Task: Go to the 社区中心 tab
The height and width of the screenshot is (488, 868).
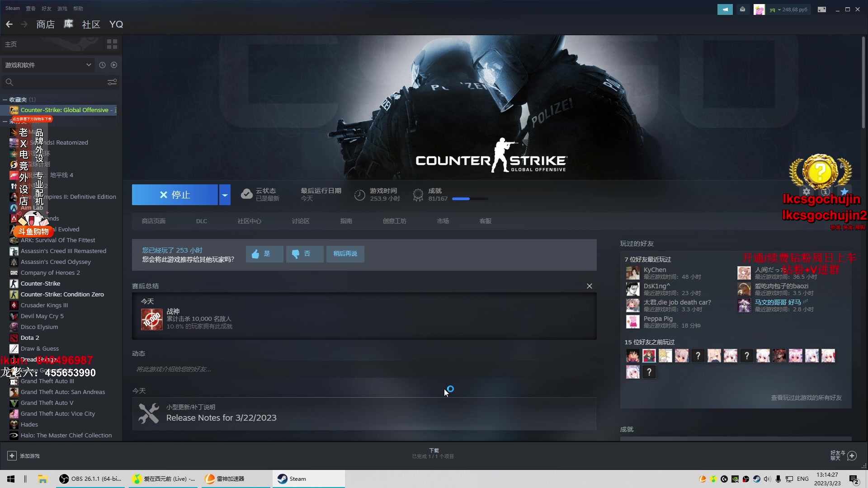Action: click(x=250, y=221)
